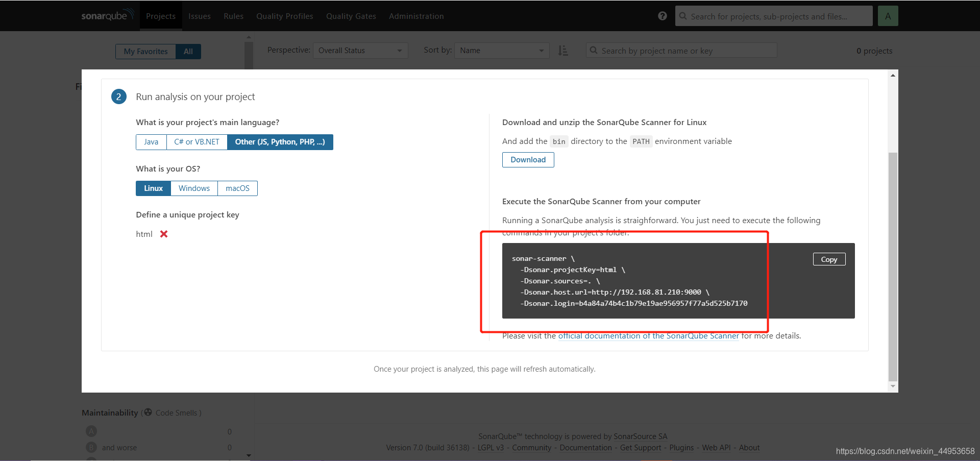The height and width of the screenshot is (461, 980).
Task: Choose macOS as the OS
Action: [x=238, y=188]
